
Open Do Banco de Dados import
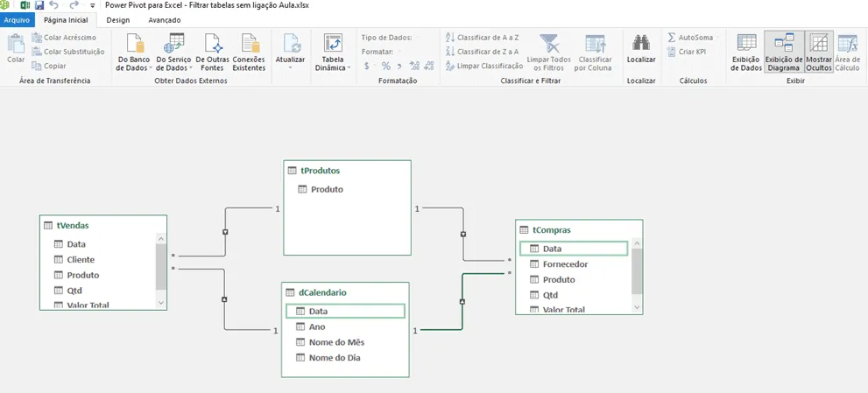(x=135, y=53)
